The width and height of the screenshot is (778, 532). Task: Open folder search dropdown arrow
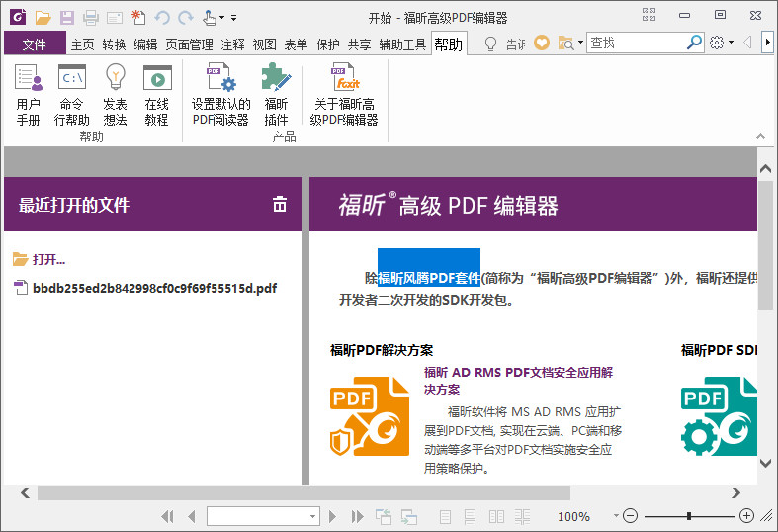[x=580, y=43]
